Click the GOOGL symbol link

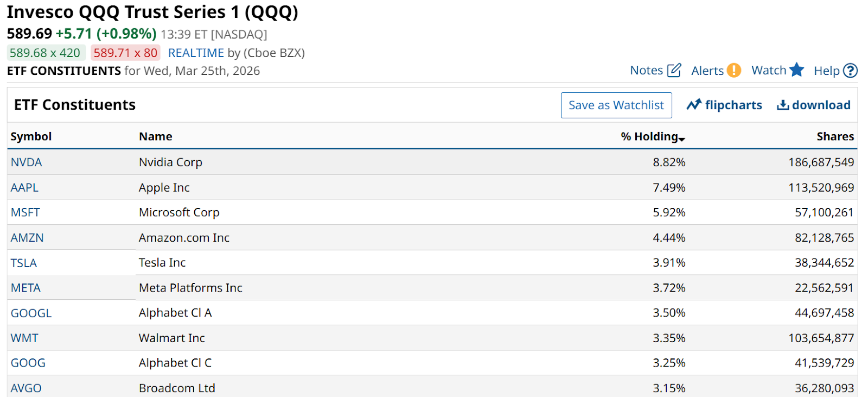click(x=31, y=313)
